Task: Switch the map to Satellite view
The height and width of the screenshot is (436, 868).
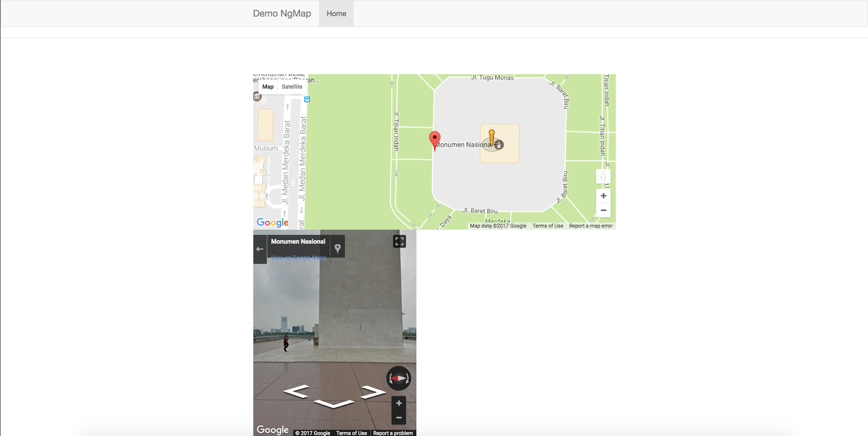Action: (292, 87)
